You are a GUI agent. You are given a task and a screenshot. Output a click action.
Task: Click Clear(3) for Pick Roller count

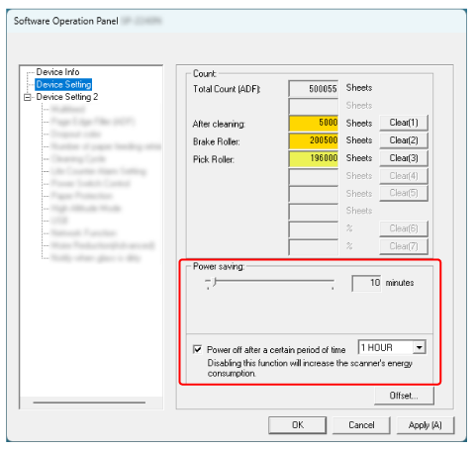tap(404, 158)
